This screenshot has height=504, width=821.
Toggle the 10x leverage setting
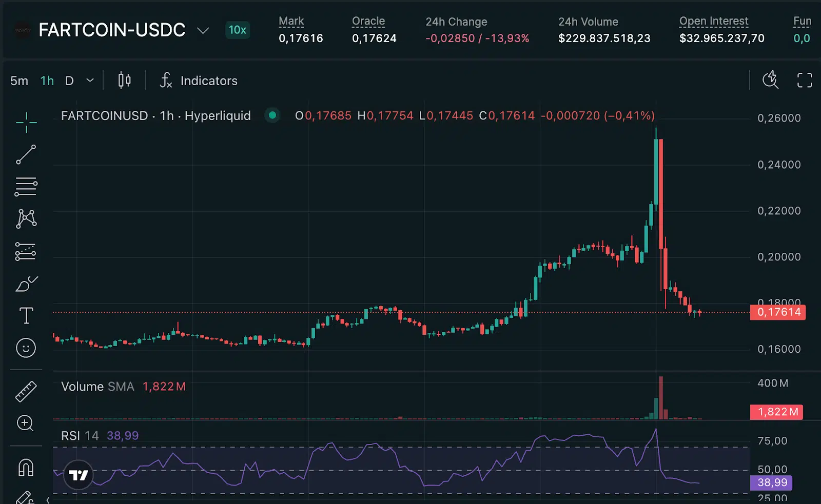tap(237, 30)
